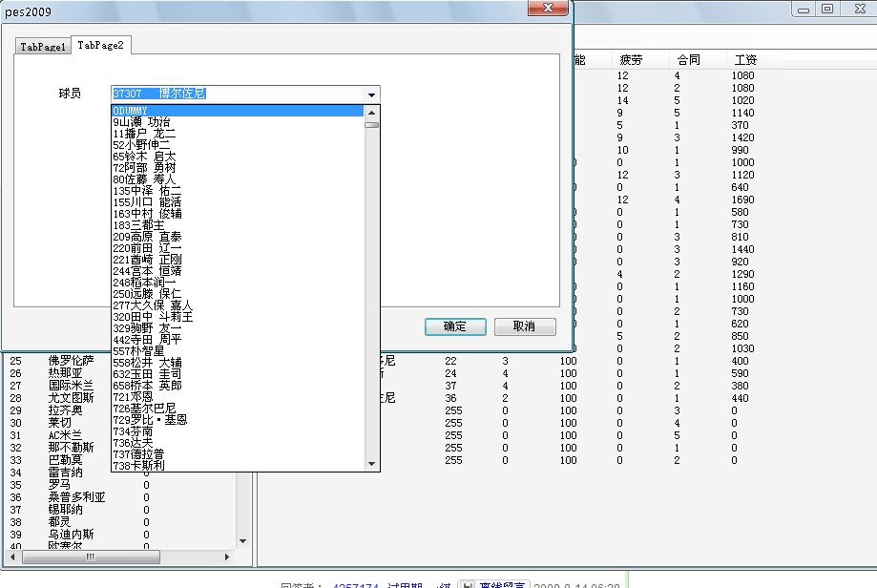Open the 球员 combo box arrow
Image resolution: width=877 pixels, height=588 pixels.
point(371,94)
